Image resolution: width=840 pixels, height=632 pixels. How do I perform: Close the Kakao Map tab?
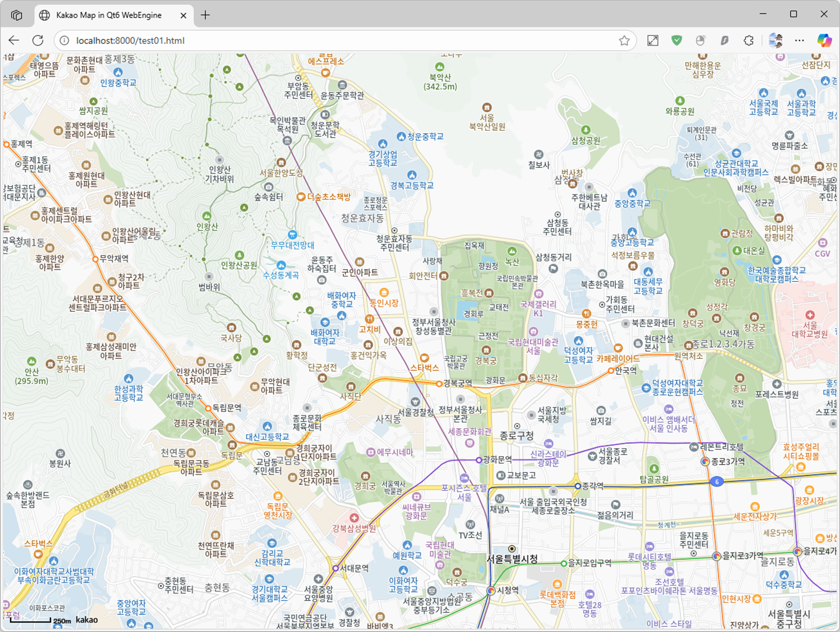[183, 15]
